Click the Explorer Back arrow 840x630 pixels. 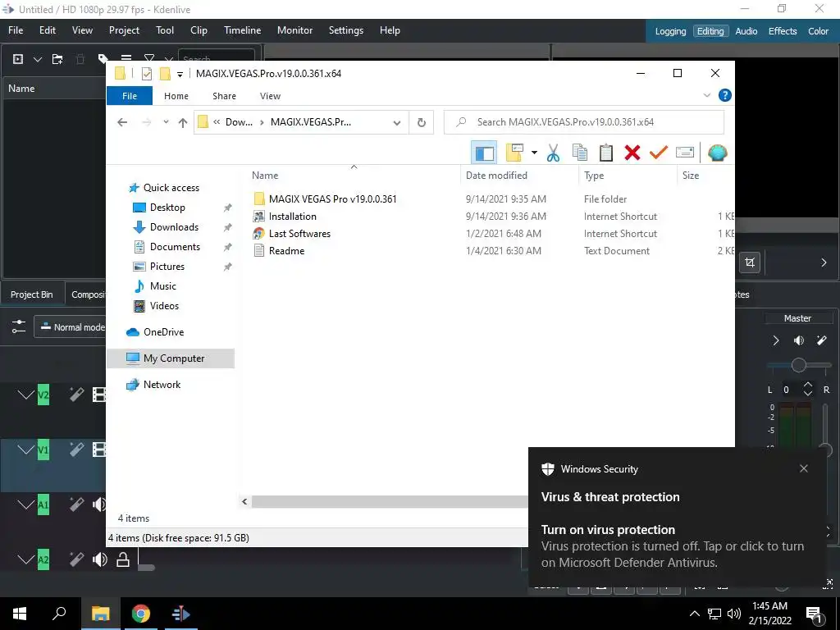tap(122, 122)
